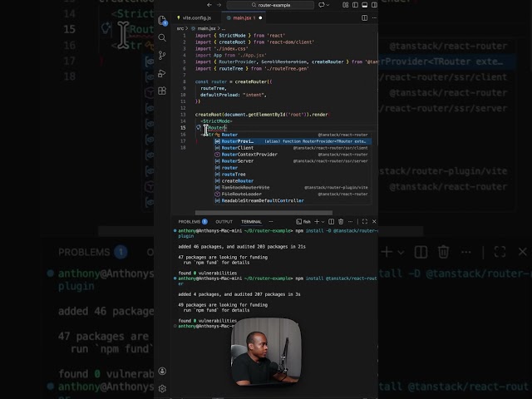Choose the TanStackRouterVite suggestion
Viewport: 532px width, 399px height.
pos(293,188)
